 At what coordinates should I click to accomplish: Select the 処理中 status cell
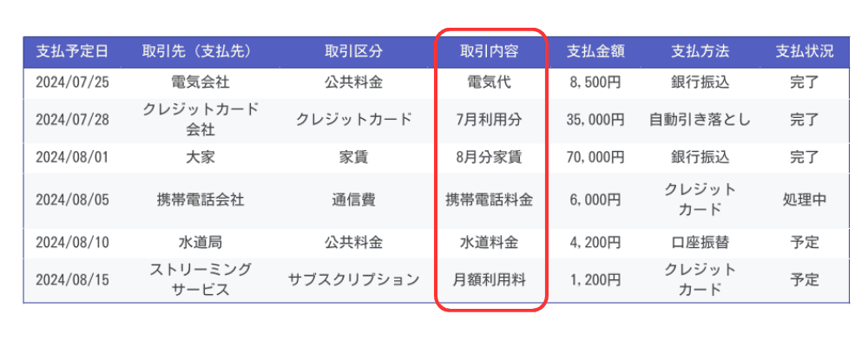point(804,200)
